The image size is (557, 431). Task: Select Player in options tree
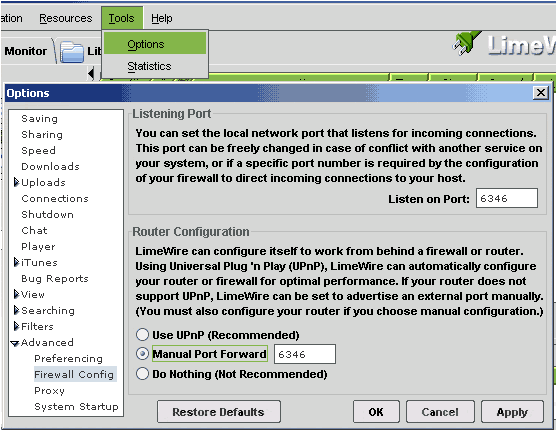click(x=38, y=247)
